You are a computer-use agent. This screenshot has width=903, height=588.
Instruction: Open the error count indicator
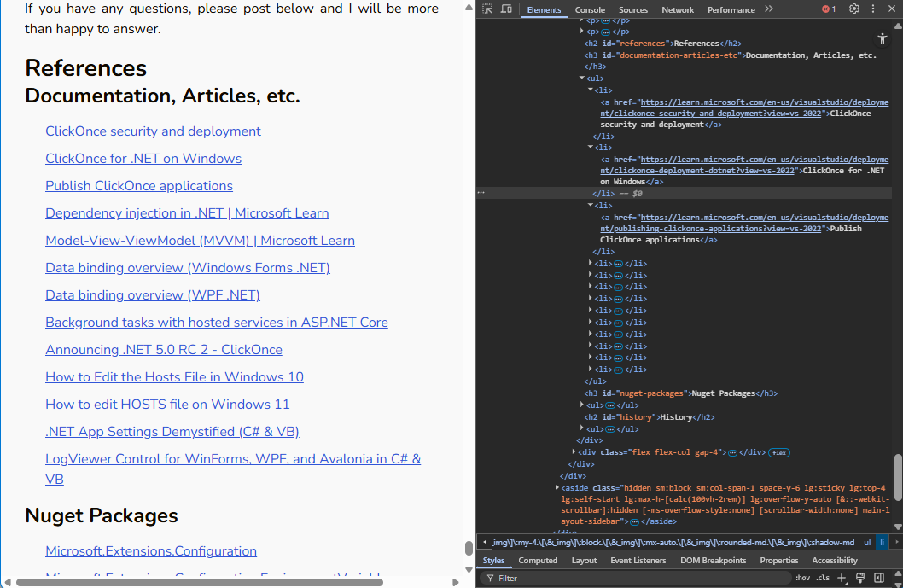(x=829, y=9)
